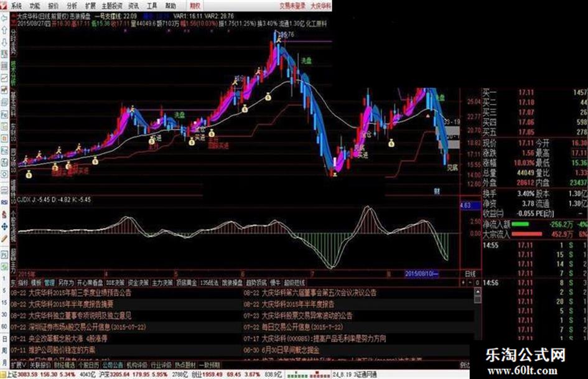This screenshot has width=588, height=379.
Task: Open the 扩展 menu
Action: (90, 6)
